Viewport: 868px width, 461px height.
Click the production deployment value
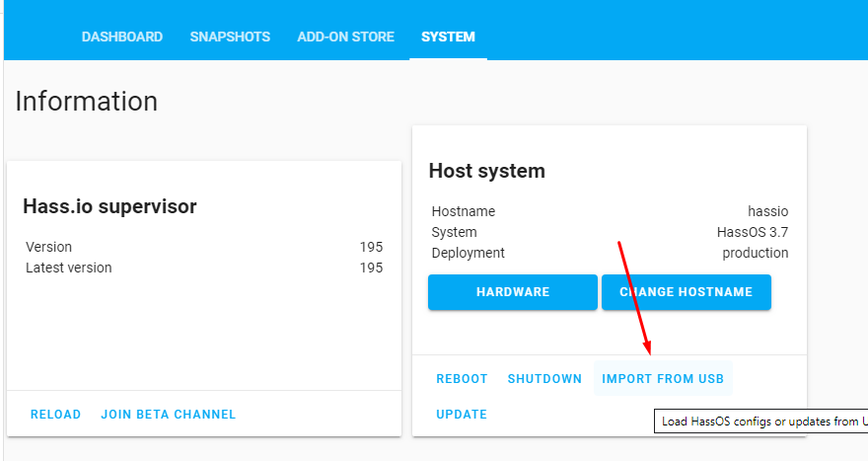[x=756, y=253]
